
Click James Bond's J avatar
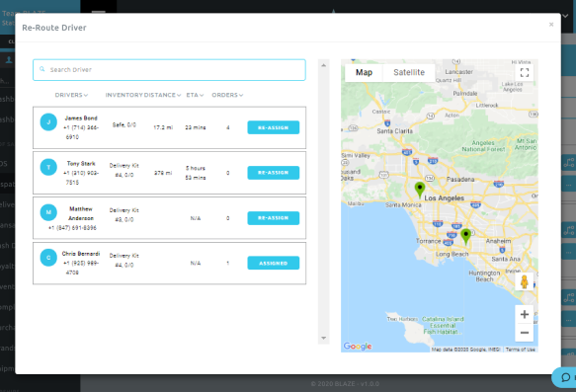pos(48,122)
